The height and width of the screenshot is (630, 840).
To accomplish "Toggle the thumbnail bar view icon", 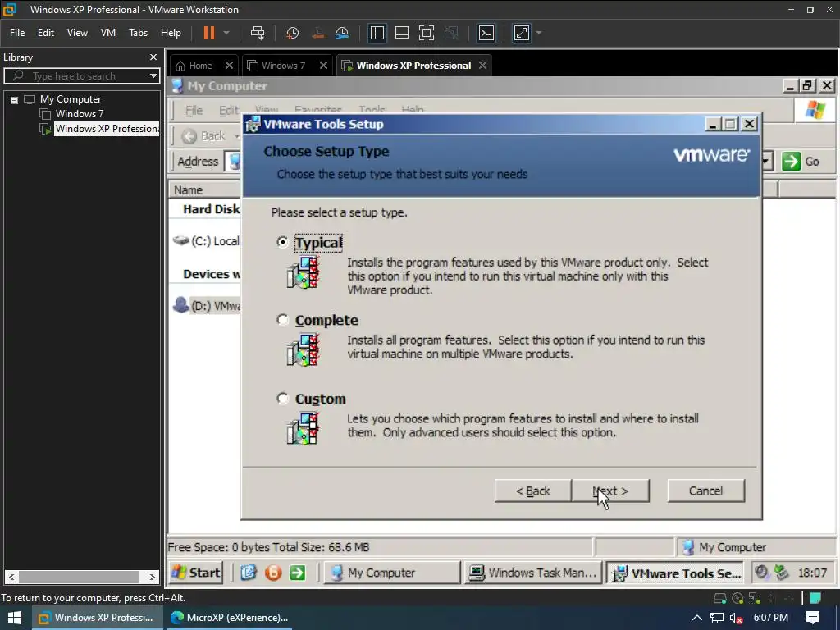I will coord(402,33).
